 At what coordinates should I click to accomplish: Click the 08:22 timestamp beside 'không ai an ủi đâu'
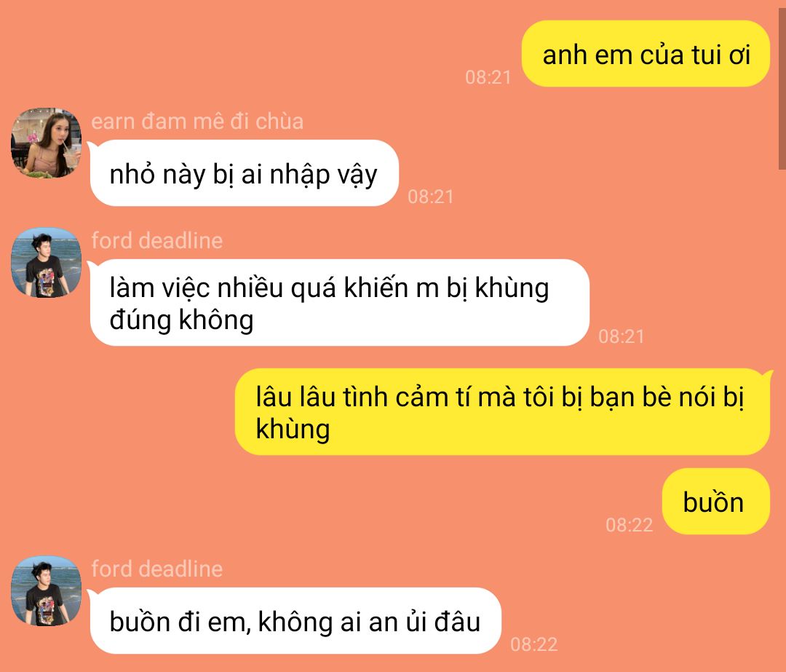(534, 644)
